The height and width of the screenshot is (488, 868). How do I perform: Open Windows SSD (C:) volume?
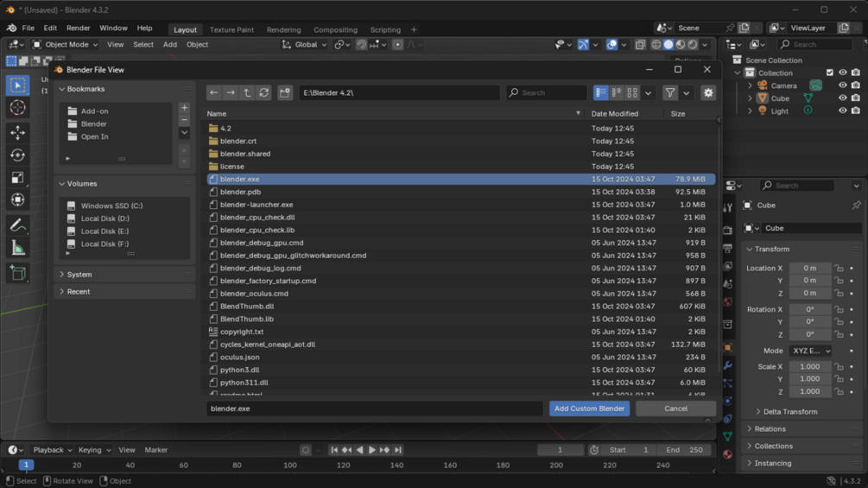coord(111,206)
